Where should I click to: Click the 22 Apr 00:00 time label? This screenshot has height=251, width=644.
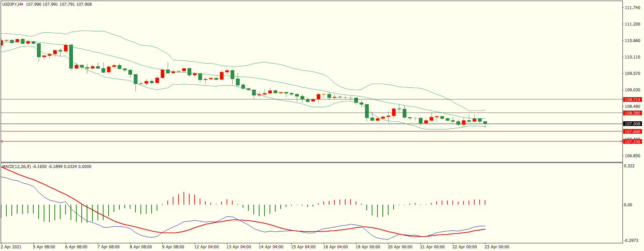tap(465, 247)
